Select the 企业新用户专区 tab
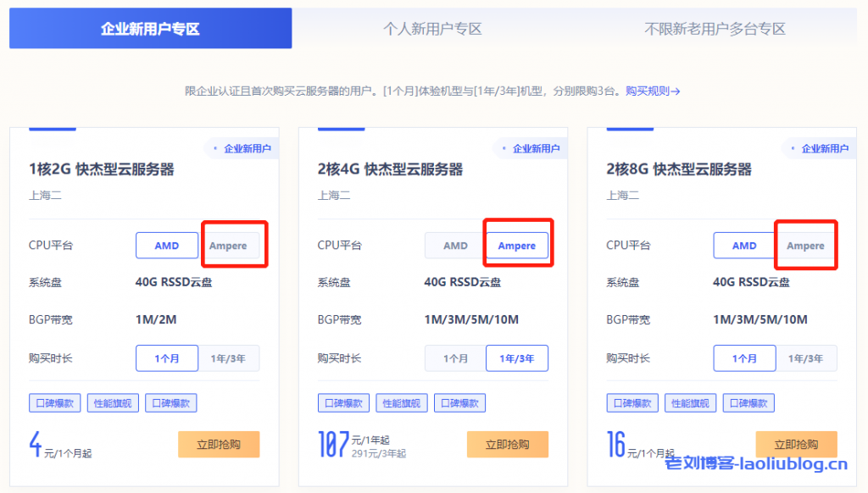Viewport: 868px width, 493px height. pos(150,28)
